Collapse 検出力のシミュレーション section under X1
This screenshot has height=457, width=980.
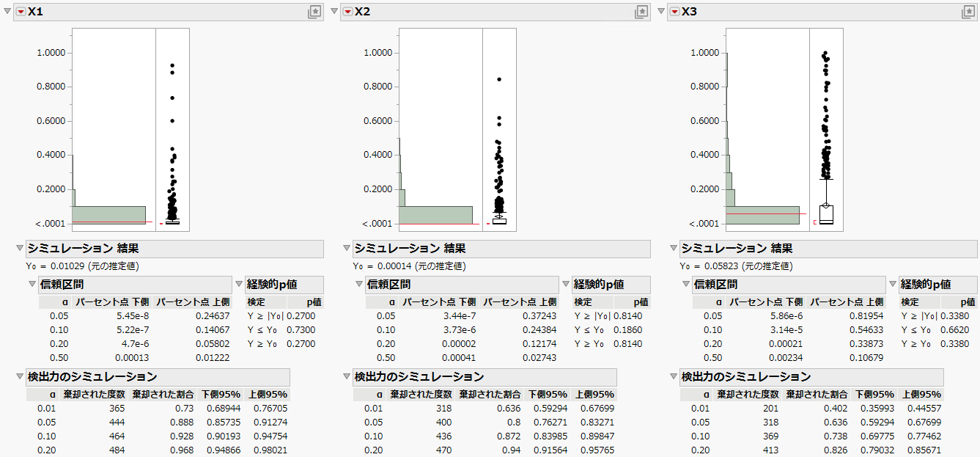click(20, 377)
